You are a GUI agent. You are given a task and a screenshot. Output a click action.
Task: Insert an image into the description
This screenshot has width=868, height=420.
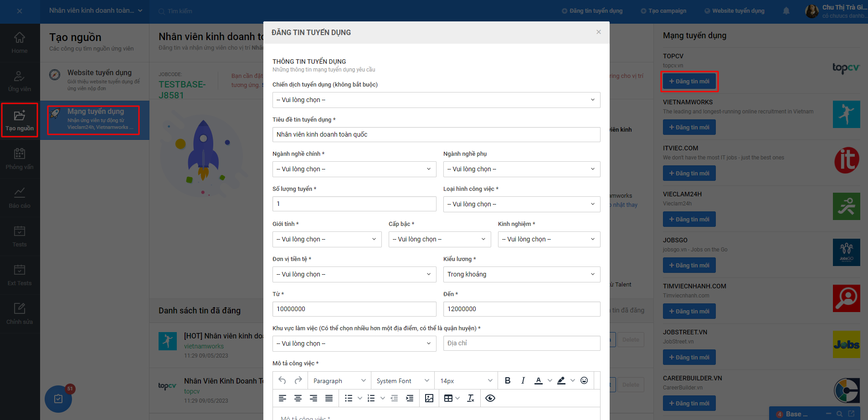coord(429,398)
